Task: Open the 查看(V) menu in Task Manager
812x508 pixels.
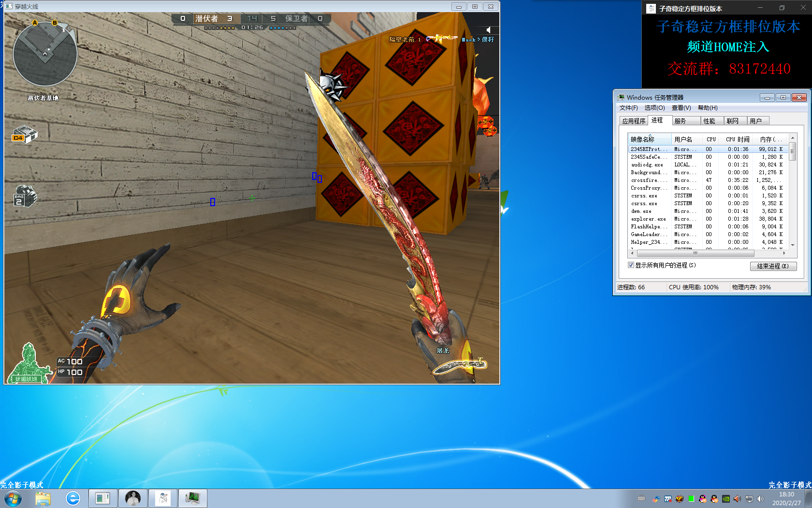Action: pos(681,108)
